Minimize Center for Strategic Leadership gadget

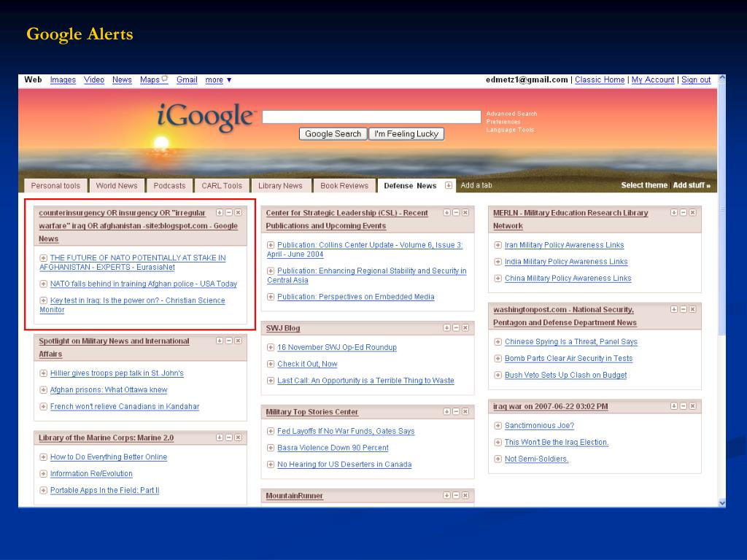tap(456, 212)
